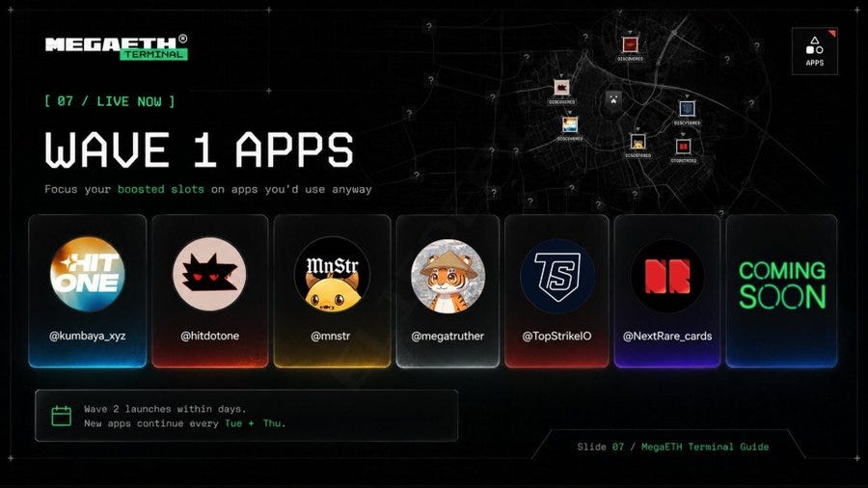Open the blue shield discovered map marker
Image resolution: width=868 pixels, height=488 pixels.
coord(687,108)
